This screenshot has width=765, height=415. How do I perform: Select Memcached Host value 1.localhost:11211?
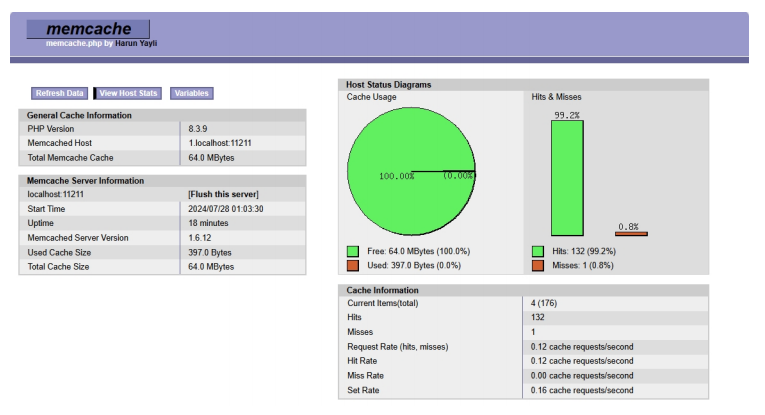point(220,143)
